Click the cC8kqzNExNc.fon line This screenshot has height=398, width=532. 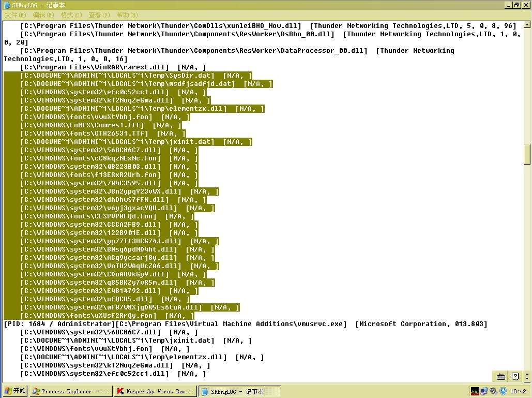click(109, 158)
